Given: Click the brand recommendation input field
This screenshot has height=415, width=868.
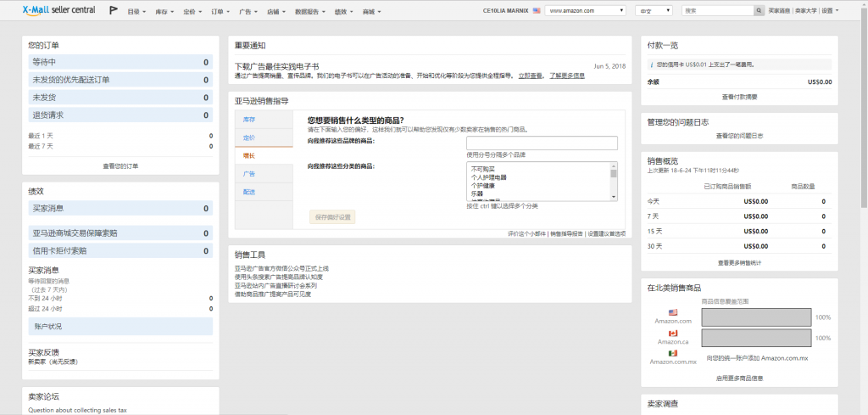Looking at the screenshot, I should tap(542, 143).
